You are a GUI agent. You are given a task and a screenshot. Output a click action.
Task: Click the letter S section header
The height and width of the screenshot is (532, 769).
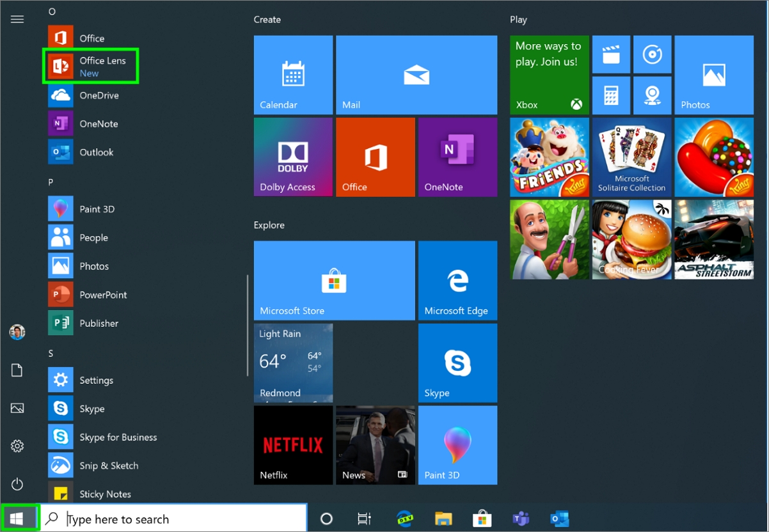(51, 354)
